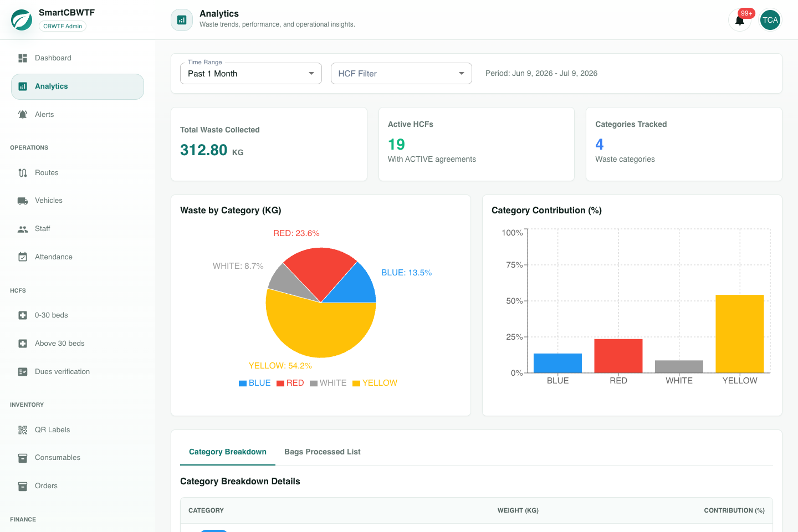The width and height of the screenshot is (798, 532).
Task: Open the HCF Filter dropdown
Action: [x=401, y=74]
